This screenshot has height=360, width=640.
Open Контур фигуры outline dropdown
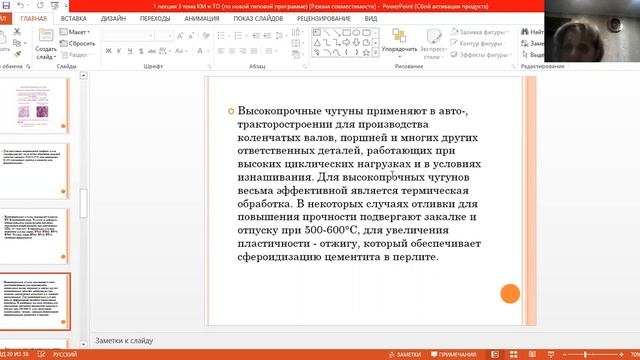pos(477,43)
